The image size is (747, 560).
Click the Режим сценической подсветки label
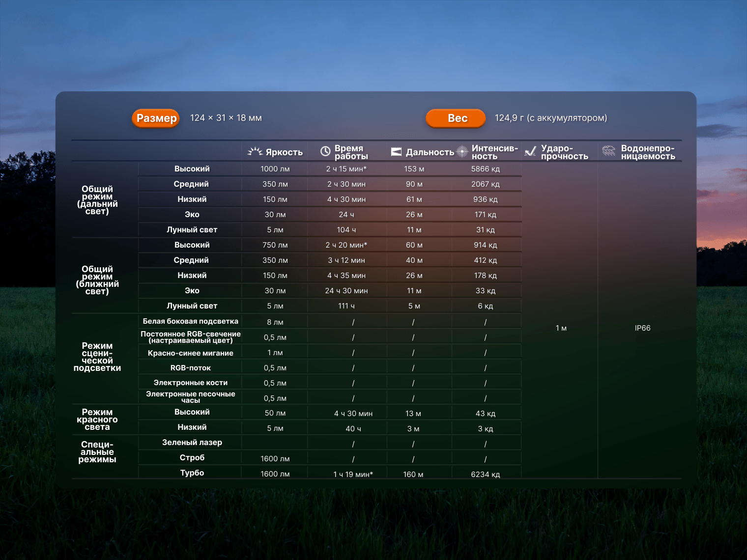coord(97,357)
